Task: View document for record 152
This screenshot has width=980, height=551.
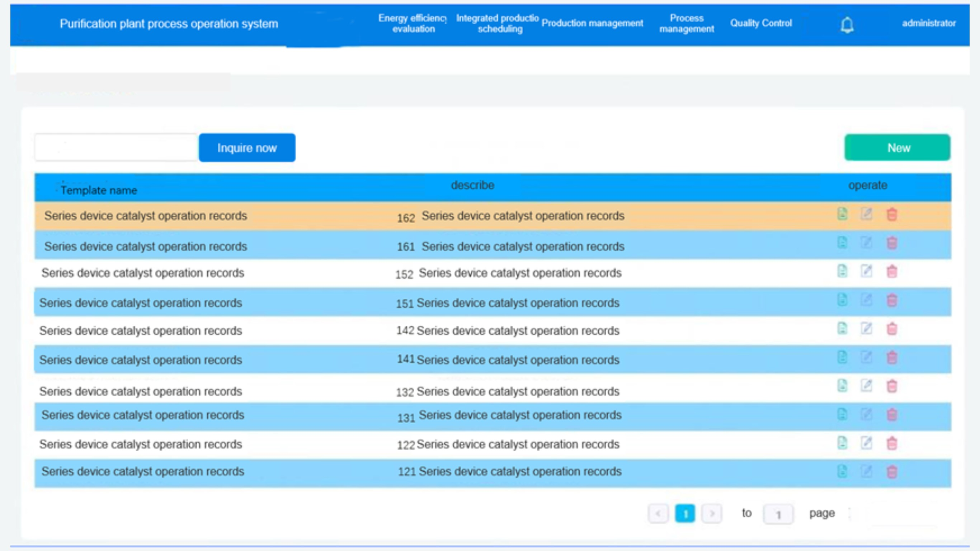Action: (x=842, y=271)
